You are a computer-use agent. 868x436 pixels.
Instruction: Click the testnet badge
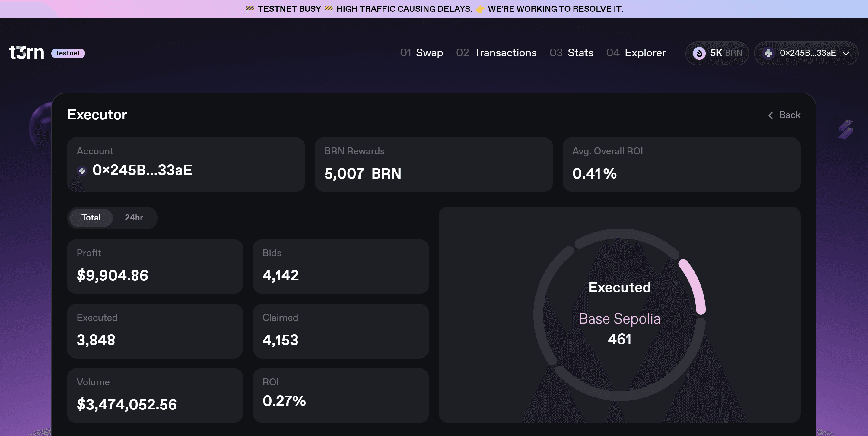[68, 53]
